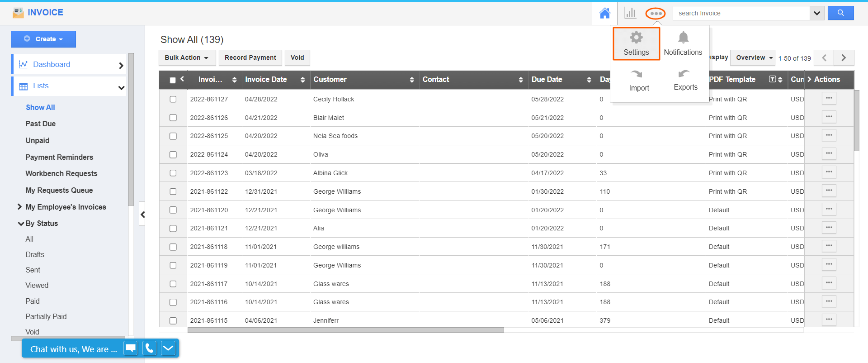This screenshot has height=363, width=868.
Task: Open the Settings gear icon
Action: (x=636, y=38)
